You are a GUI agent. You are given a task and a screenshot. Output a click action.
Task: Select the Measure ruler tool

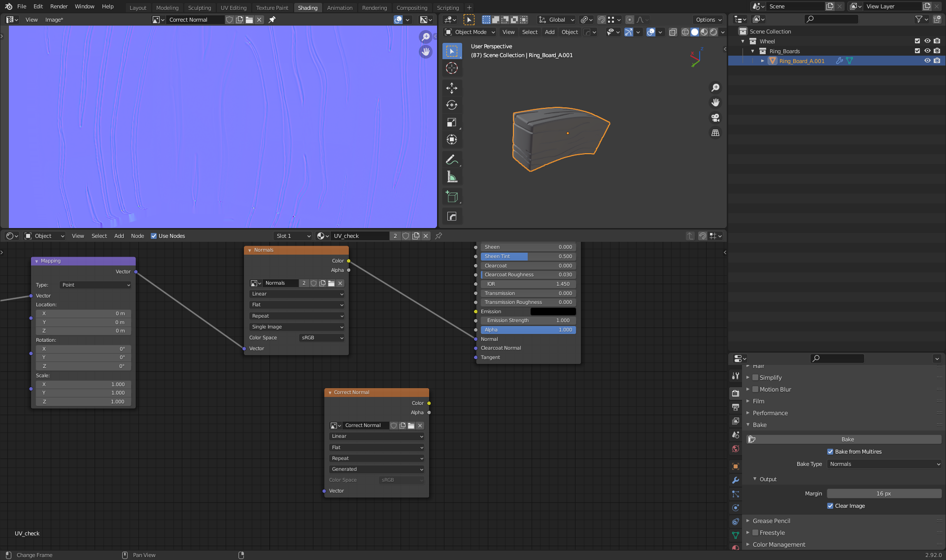click(x=451, y=177)
